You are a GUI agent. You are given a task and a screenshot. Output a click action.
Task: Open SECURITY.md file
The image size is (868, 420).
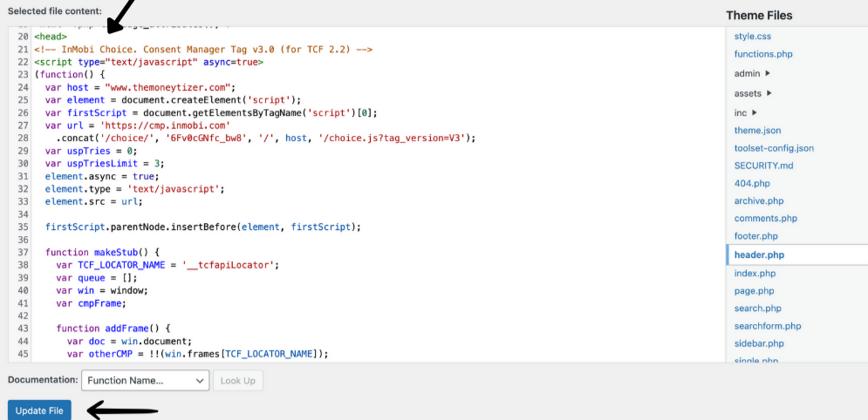click(763, 166)
